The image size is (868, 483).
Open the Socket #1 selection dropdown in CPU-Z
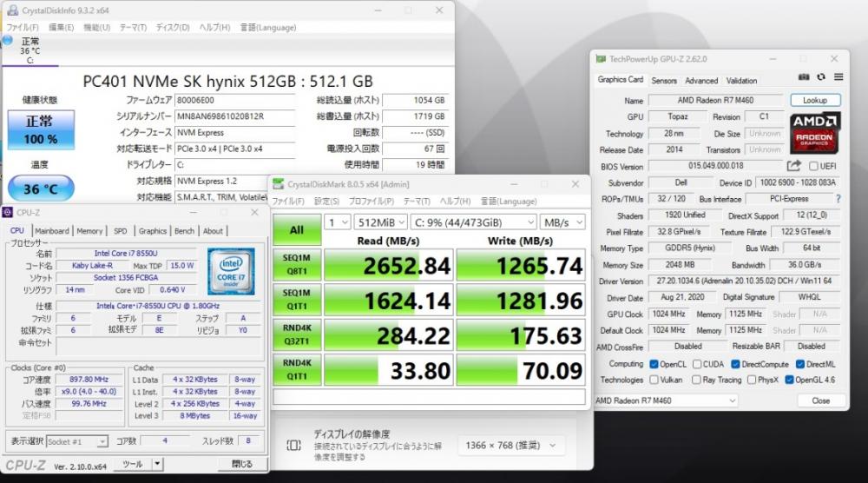point(77,441)
